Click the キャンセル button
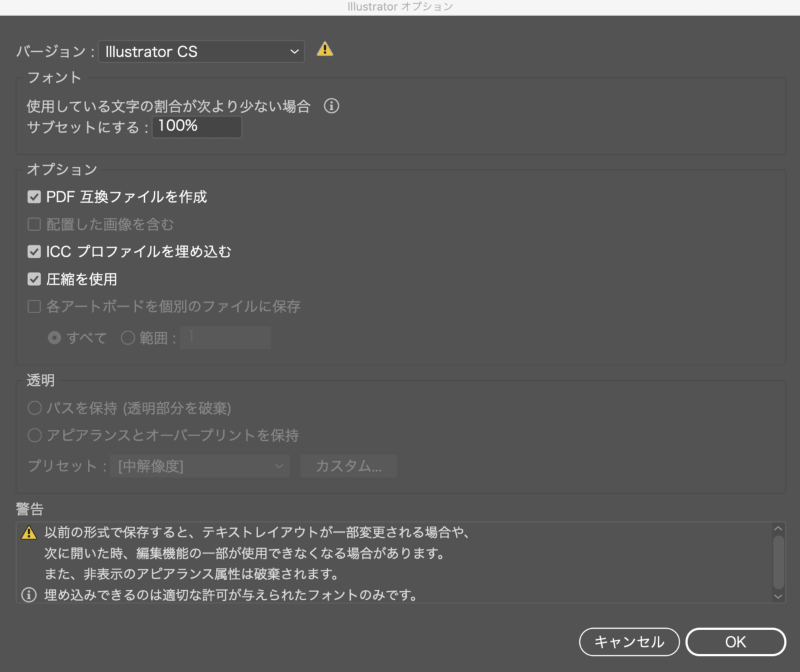800x672 pixels. pyautogui.click(x=629, y=641)
